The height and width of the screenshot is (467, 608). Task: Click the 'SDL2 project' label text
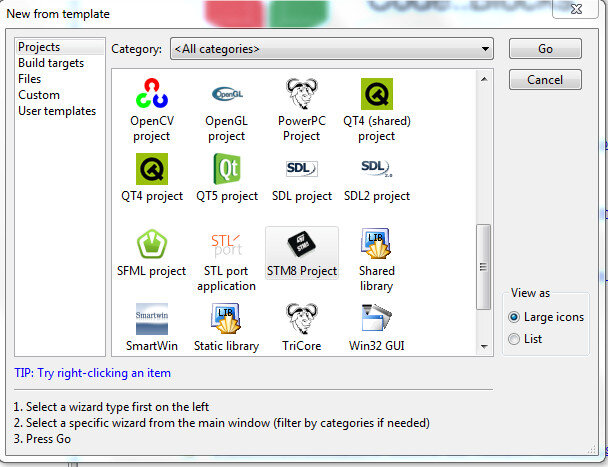tap(377, 196)
